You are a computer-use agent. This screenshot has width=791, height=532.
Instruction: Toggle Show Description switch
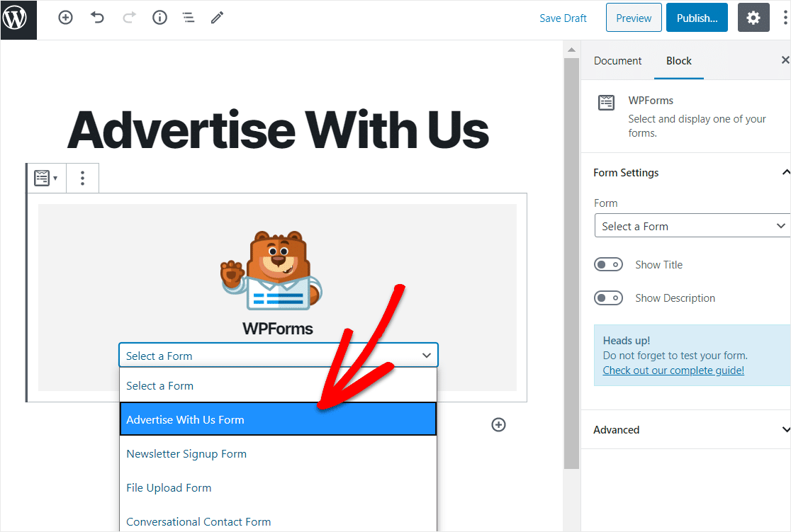(x=608, y=298)
